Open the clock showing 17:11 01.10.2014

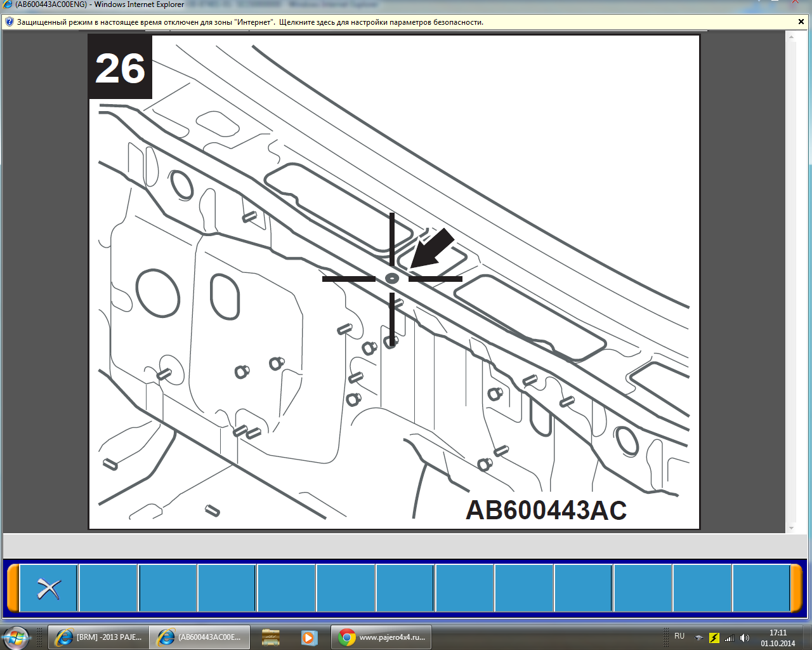pyautogui.click(x=778, y=638)
